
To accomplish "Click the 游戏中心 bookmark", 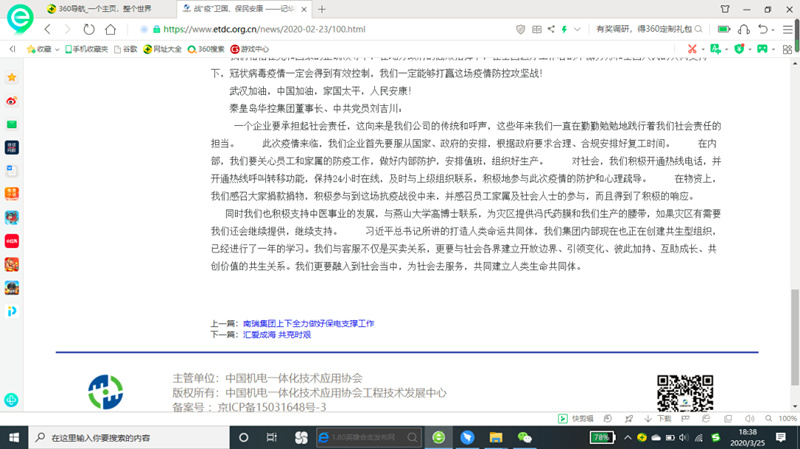I will click(x=251, y=48).
